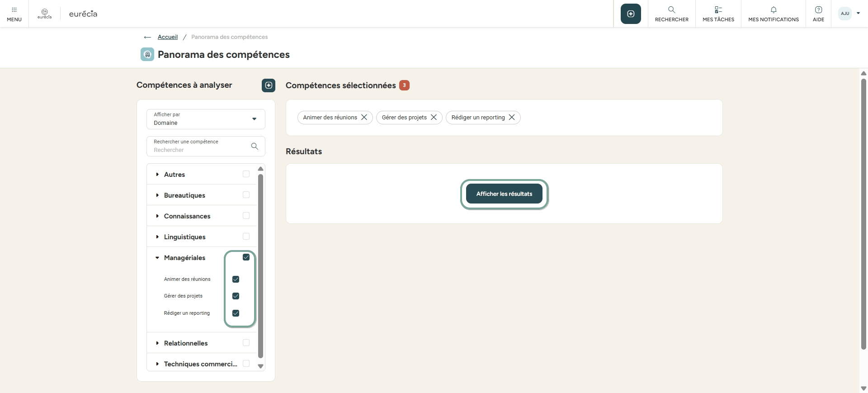Open MES NOTIFICATIONS bell icon
The width and height of the screenshot is (868, 393).
774,10
